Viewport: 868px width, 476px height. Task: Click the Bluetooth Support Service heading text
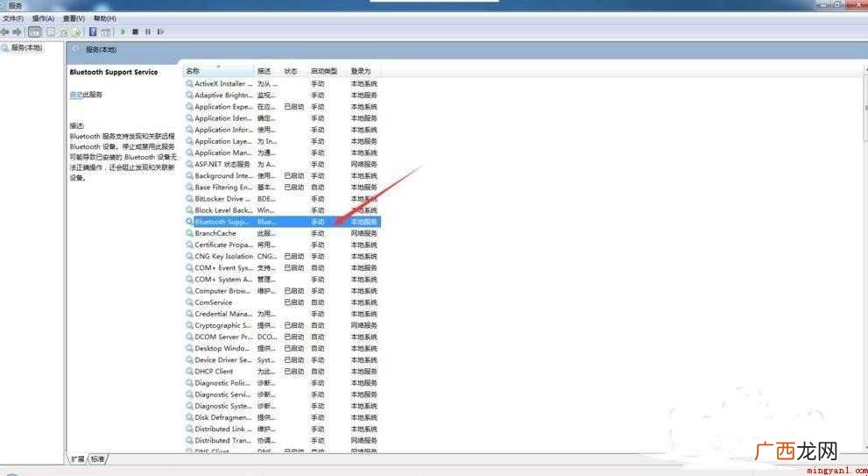tap(114, 72)
